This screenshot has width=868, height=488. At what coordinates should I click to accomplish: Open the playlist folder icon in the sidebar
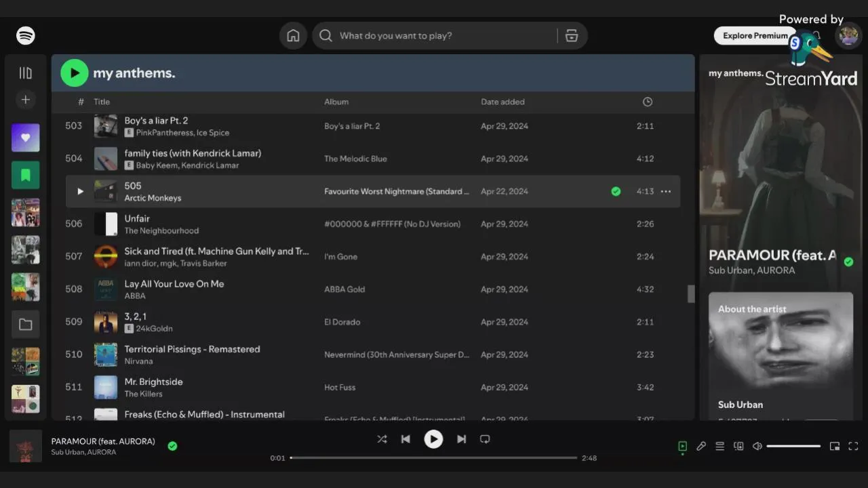pyautogui.click(x=26, y=325)
